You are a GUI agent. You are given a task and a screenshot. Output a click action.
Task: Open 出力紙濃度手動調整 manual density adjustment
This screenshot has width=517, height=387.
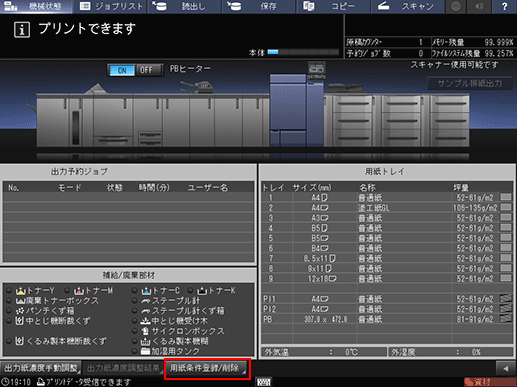click(x=41, y=368)
